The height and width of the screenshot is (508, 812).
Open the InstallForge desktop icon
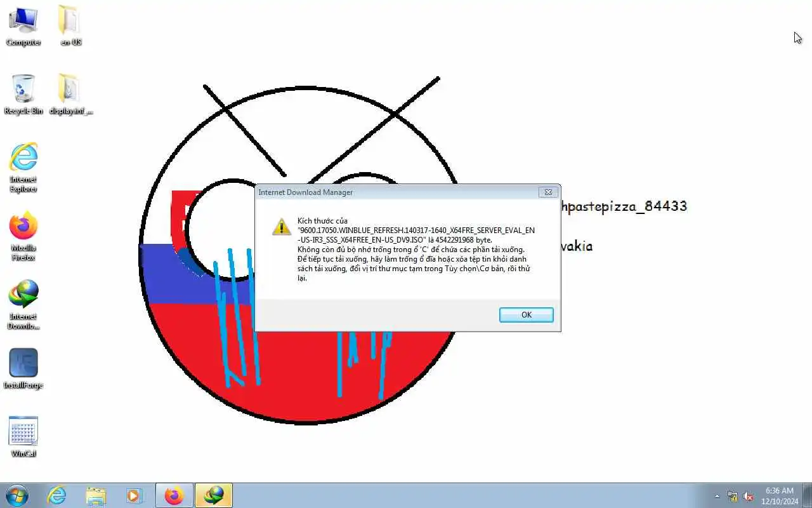coord(23,368)
